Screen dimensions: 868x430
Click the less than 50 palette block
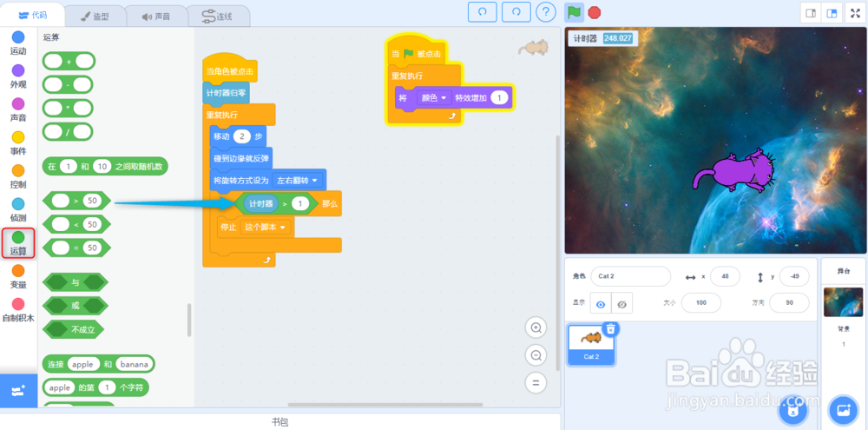(x=76, y=224)
